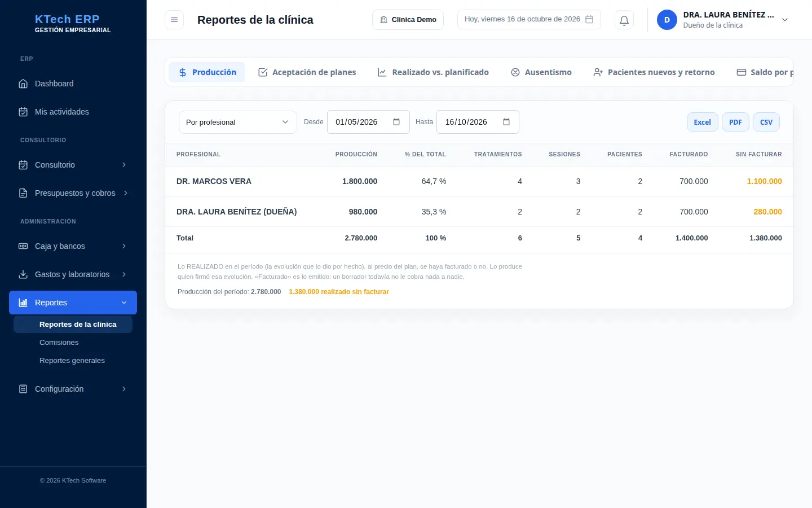Switch to Aceptación de planes tab

coord(307,72)
